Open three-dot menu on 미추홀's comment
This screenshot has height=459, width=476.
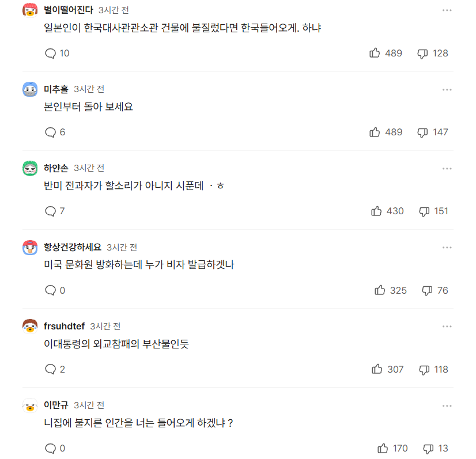(x=447, y=89)
